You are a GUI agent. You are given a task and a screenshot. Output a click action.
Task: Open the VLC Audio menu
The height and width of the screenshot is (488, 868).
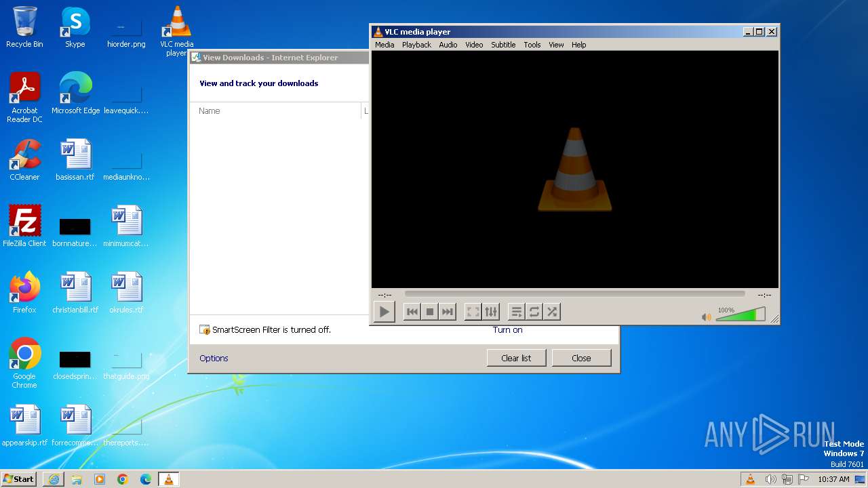pyautogui.click(x=448, y=45)
